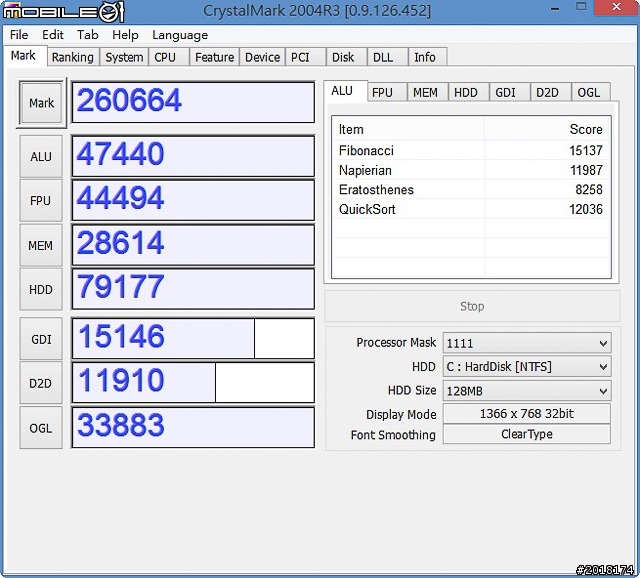Open the Edit menu
This screenshot has height=578, width=640.
(53, 35)
